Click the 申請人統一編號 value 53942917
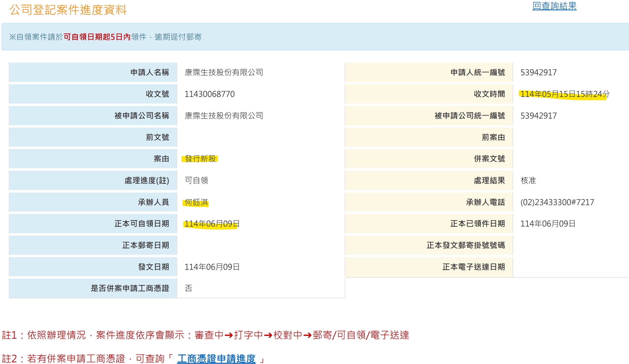Screen dimensions: 629x364 pos(538,72)
